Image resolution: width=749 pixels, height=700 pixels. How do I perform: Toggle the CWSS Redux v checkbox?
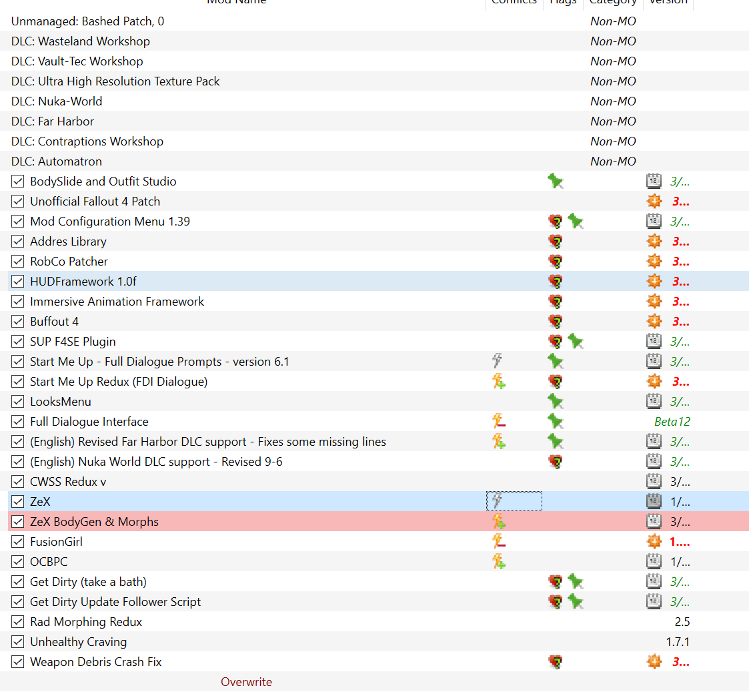coord(17,482)
